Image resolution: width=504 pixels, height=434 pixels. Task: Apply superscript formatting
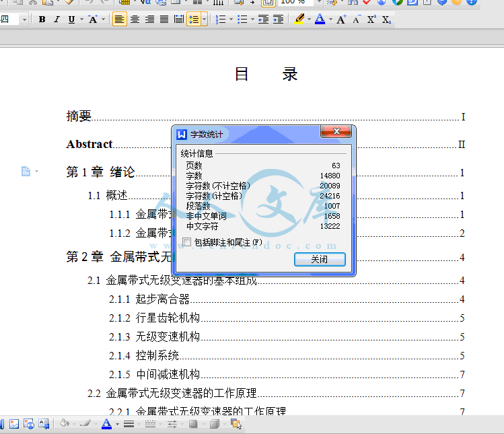(x=371, y=20)
